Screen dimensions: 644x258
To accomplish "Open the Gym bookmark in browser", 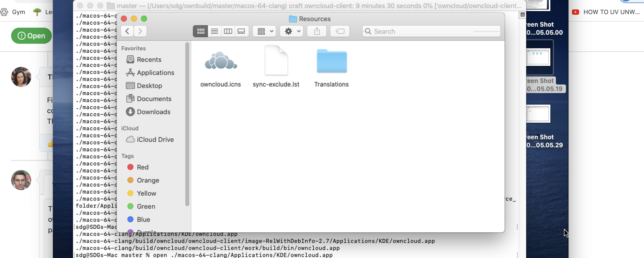I will pos(13,12).
